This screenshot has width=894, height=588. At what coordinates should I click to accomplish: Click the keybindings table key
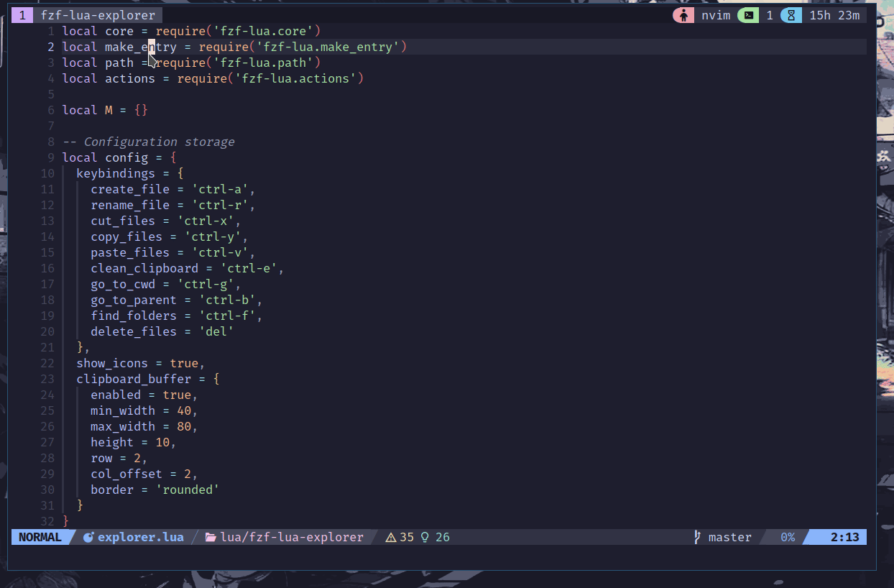(116, 173)
